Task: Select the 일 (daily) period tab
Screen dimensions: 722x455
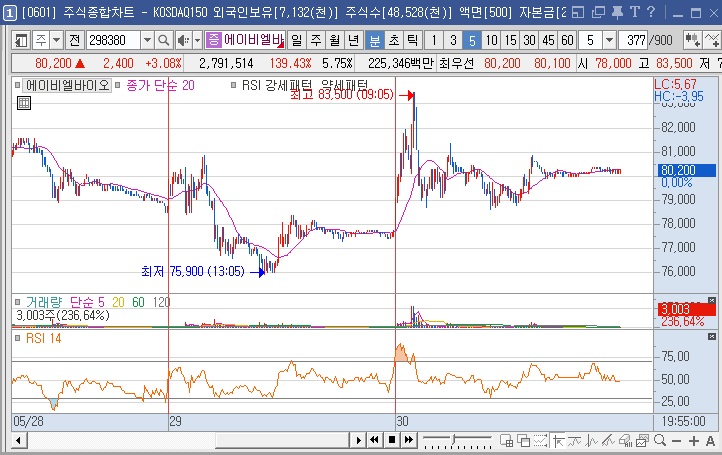Action: click(297, 41)
